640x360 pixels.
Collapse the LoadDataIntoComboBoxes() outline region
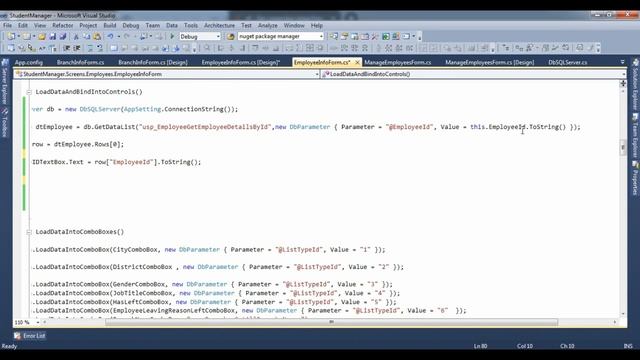pyautogui.click(x=29, y=232)
